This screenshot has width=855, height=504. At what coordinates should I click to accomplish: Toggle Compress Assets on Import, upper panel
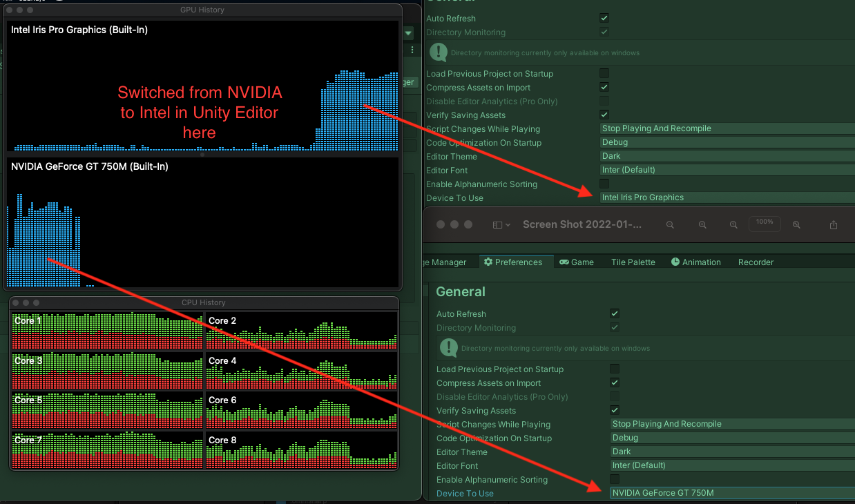click(x=604, y=87)
